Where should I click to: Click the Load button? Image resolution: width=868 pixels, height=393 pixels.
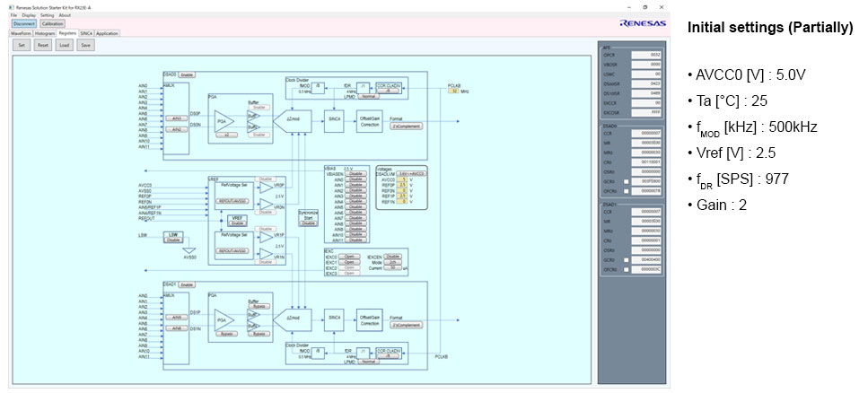65,46
